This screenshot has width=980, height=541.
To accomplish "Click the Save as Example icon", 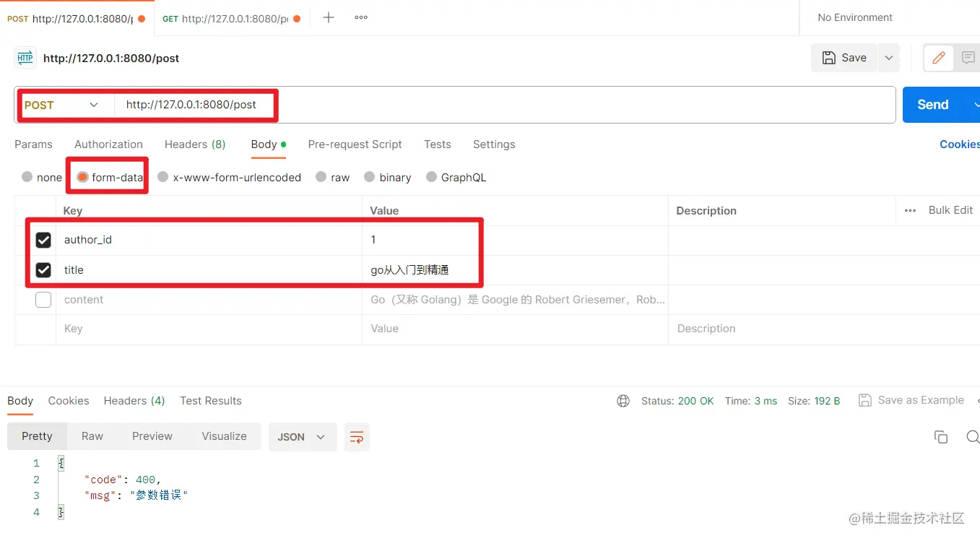I will pos(864,400).
